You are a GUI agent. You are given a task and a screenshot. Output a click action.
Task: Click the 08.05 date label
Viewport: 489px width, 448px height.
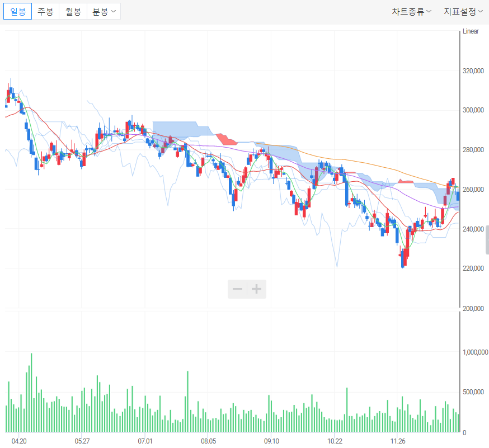click(x=208, y=441)
